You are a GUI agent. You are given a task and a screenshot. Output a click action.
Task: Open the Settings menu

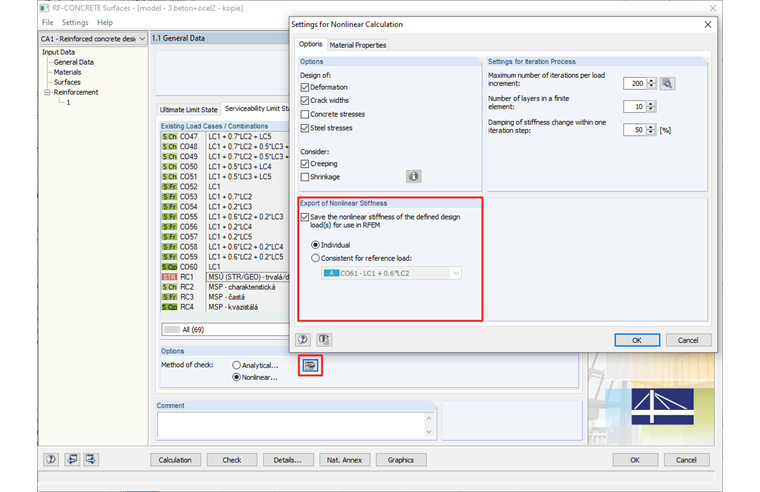[75, 22]
